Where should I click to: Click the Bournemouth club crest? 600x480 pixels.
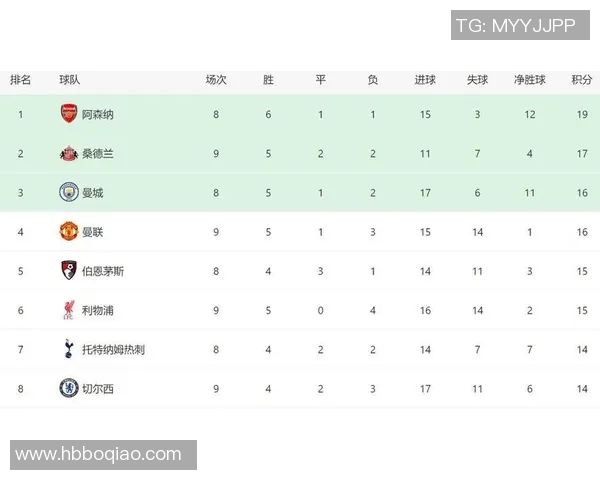68,271
